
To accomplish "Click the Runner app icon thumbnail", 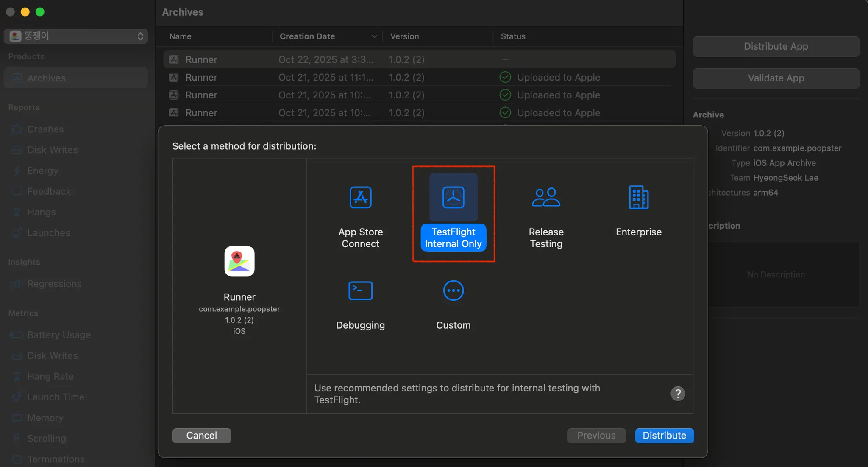I will [x=239, y=261].
